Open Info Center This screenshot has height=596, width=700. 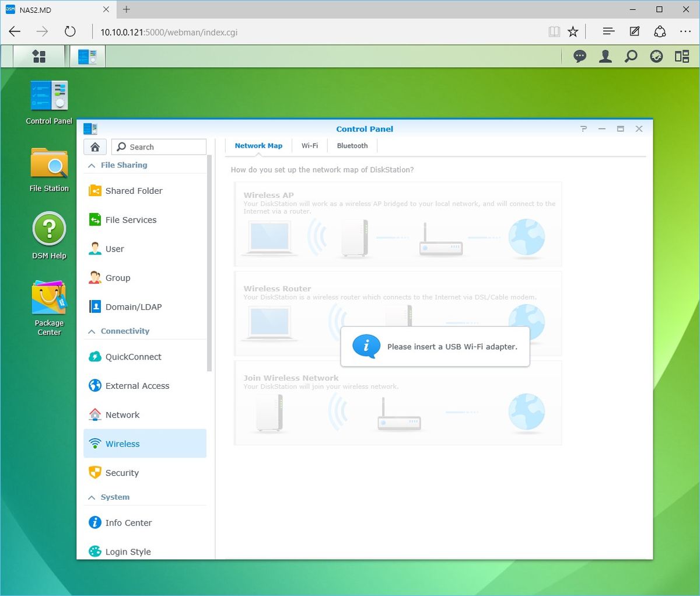(x=145, y=523)
